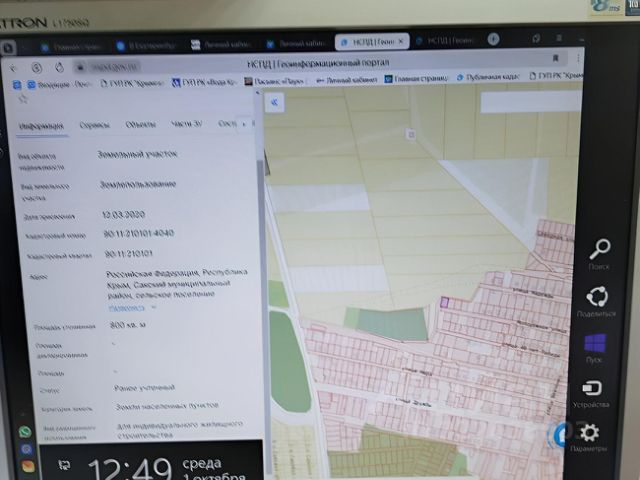
Task: Switch to the second Личный кабинет browser tab
Action: click(297, 43)
